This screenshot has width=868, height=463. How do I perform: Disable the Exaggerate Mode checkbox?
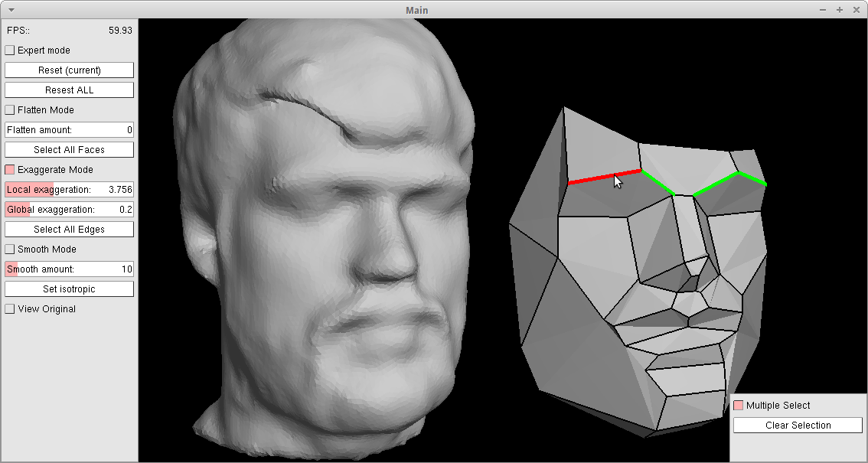click(x=10, y=170)
